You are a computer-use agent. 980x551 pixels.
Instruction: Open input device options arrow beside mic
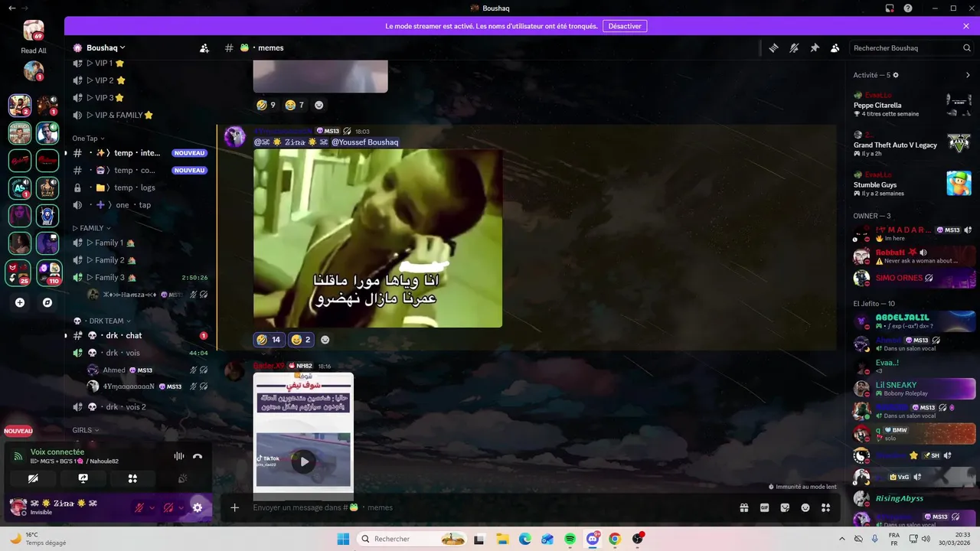(x=152, y=507)
